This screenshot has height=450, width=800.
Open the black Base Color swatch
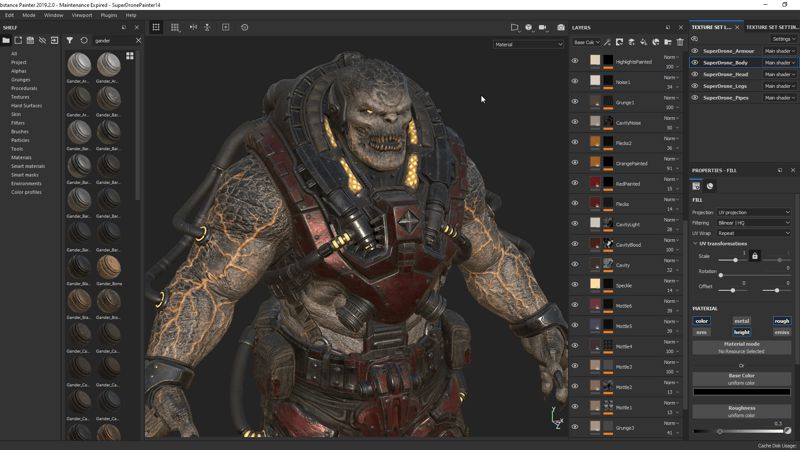click(741, 392)
